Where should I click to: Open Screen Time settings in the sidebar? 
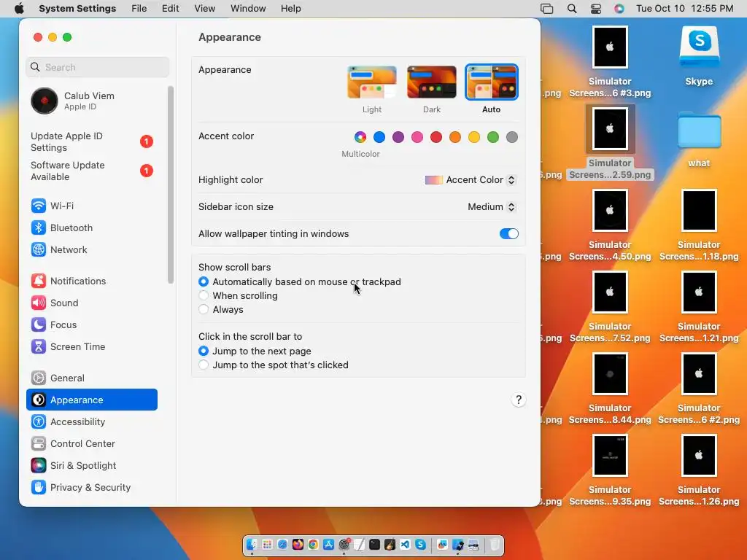[x=68, y=346]
